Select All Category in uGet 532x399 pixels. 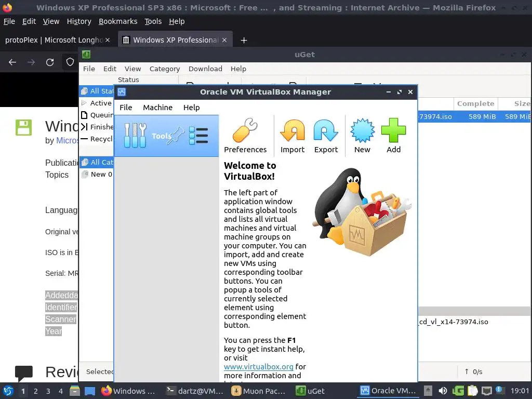97,162
